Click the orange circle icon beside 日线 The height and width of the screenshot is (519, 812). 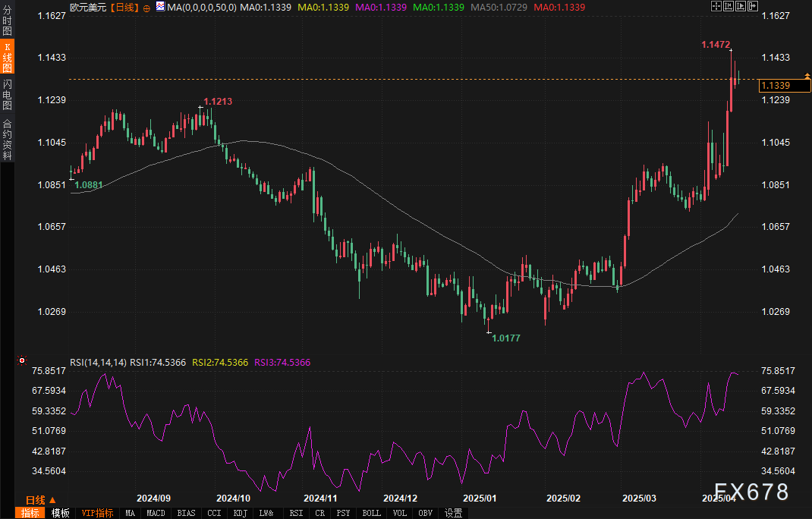(x=146, y=8)
